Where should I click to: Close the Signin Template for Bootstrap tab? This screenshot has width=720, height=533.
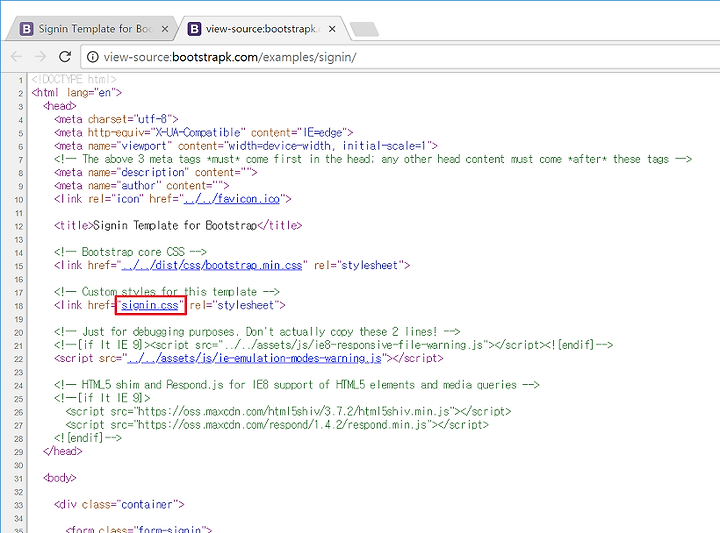[x=165, y=29]
